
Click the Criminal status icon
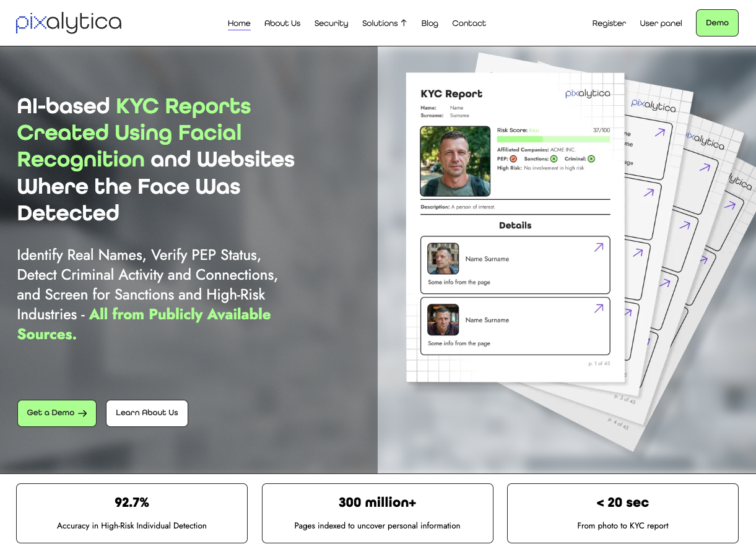pos(591,159)
